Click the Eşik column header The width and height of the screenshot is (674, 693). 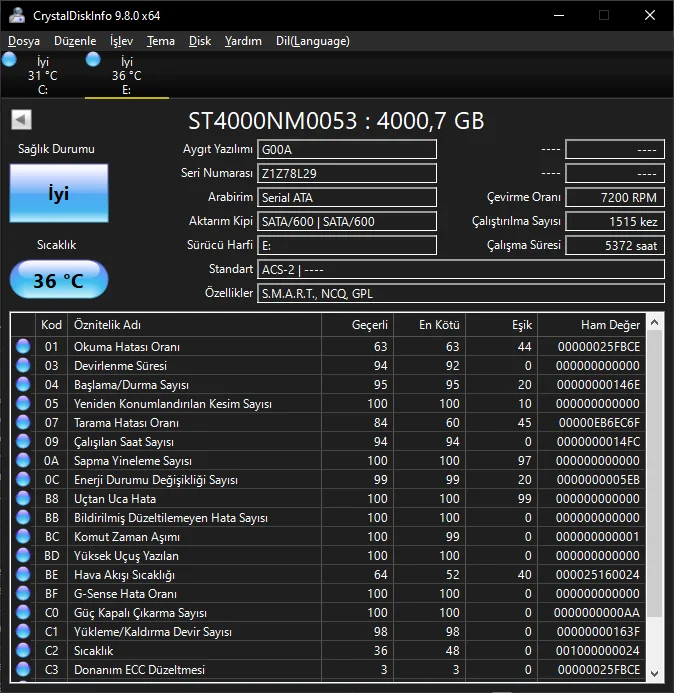(501, 325)
